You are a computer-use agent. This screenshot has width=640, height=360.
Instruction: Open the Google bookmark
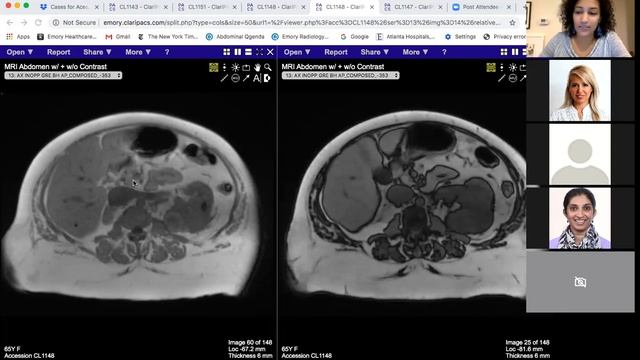(354, 37)
